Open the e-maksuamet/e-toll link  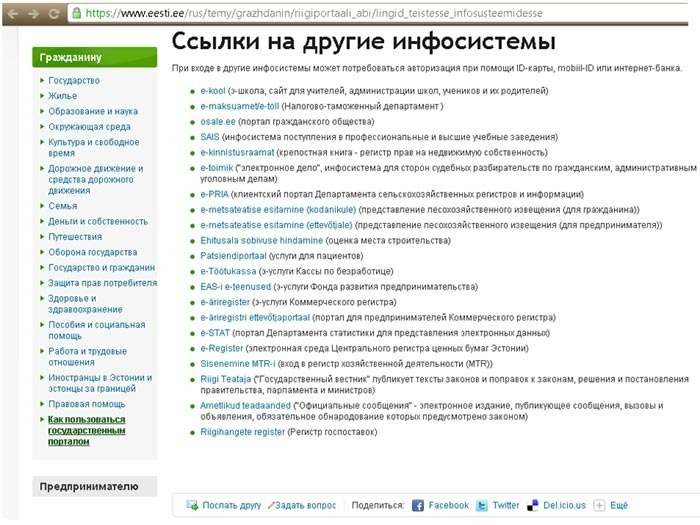240,106
